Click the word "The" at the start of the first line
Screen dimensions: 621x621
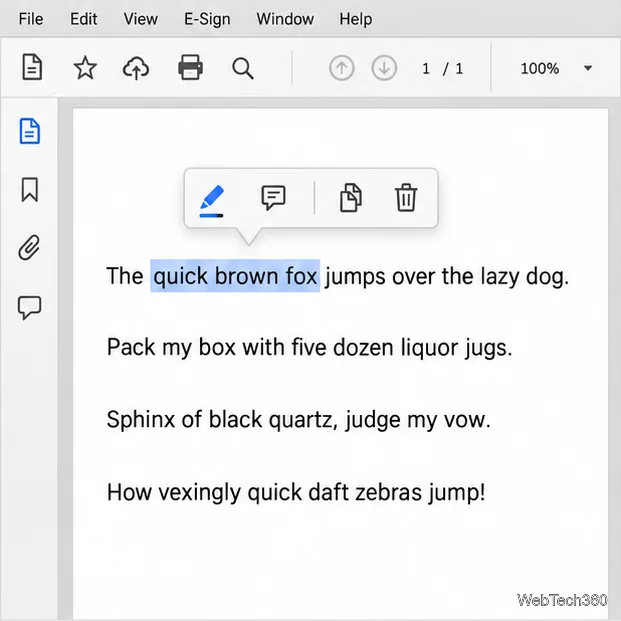(x=125, y=276)
